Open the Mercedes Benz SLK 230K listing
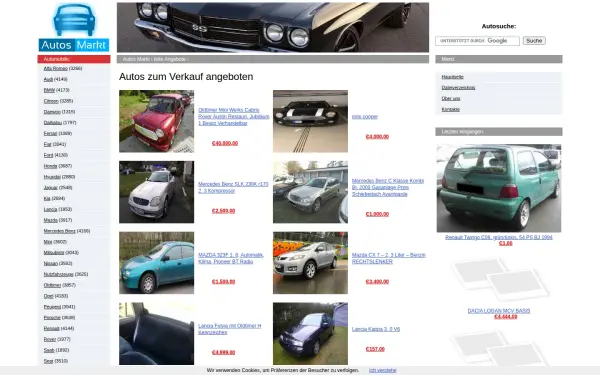Screen dimensions: 600x375 pos(233,188)
